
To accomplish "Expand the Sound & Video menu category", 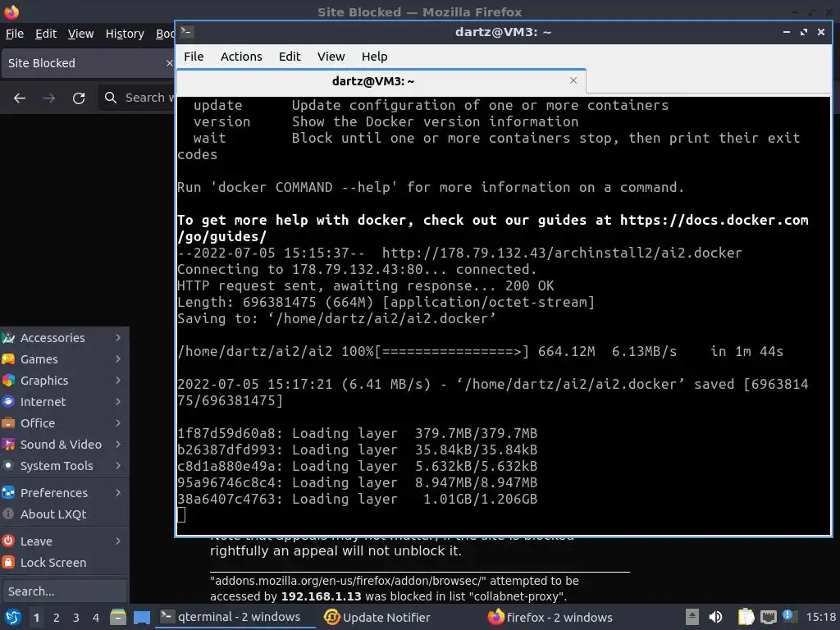I will (x=64, y=445).
